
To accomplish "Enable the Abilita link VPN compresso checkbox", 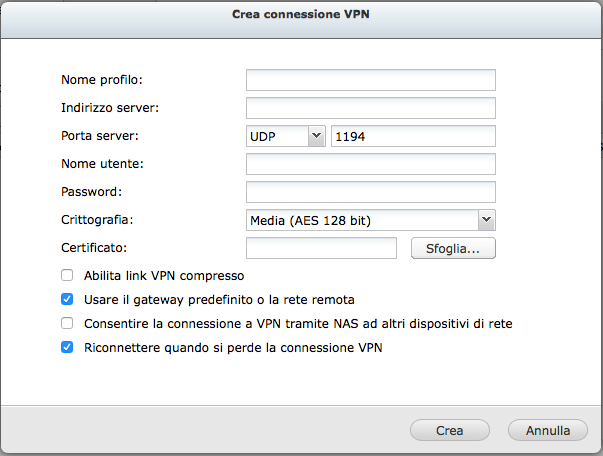I will coord(67,275).
